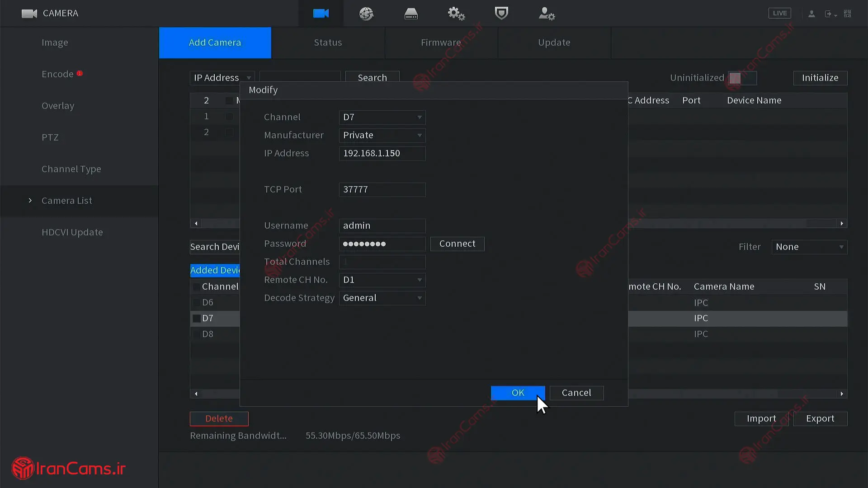Open the Security shield icon in top bar
This screenshot has height=488, width=868.
pyautogui.click(x=501, y=14)
